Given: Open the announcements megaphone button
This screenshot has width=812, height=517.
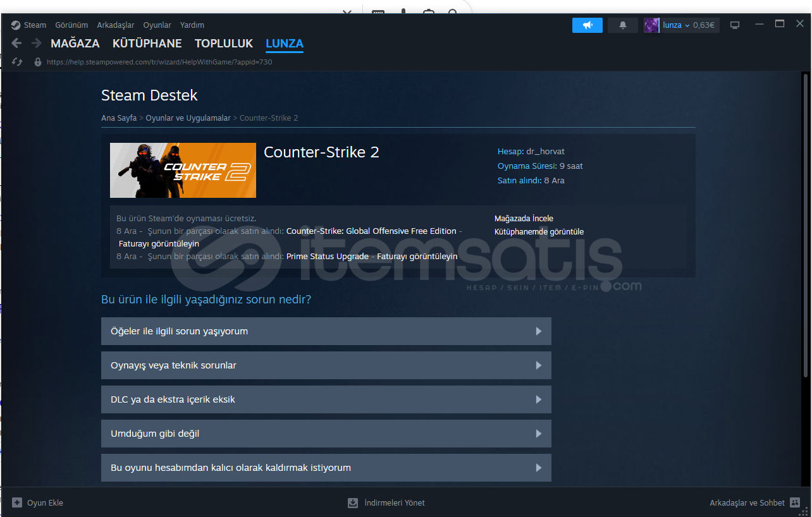Looking at the screenshot, I should click(x=587, y=25).
